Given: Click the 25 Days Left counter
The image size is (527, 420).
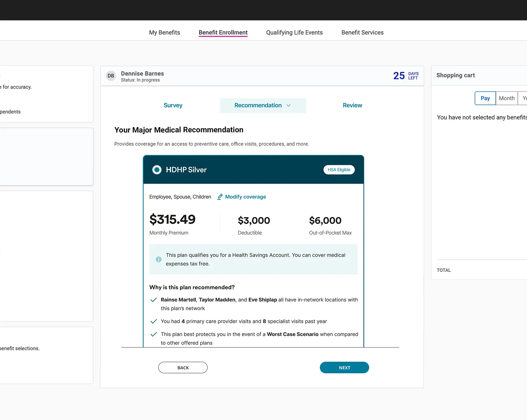Looking at the screenshot, I should [405, 75].
